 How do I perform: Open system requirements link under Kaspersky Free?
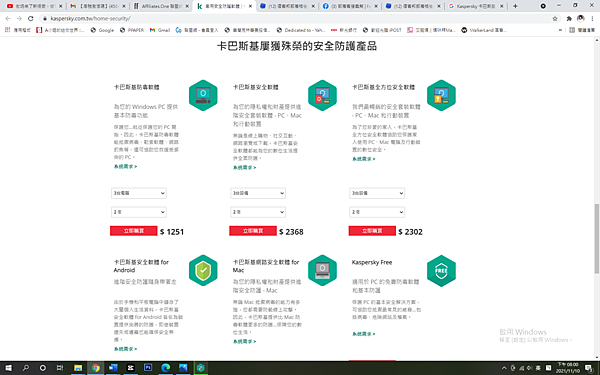[x=364, y=334]
